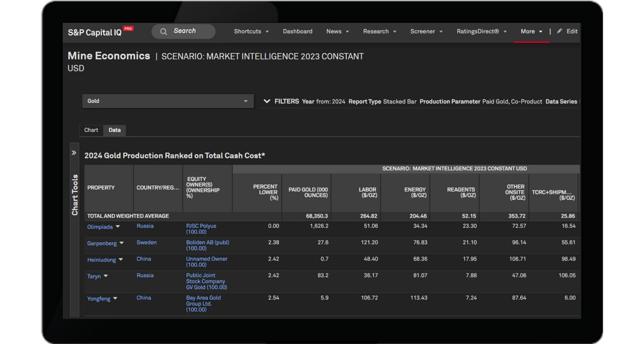Click the PERCENT LOWER (%) column header
This screenshot has width=644, height=344.
(x=257, y=192)
